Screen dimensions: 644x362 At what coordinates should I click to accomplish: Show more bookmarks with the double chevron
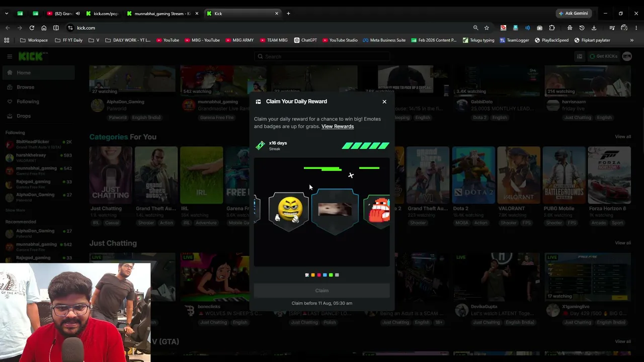point(632,40)
